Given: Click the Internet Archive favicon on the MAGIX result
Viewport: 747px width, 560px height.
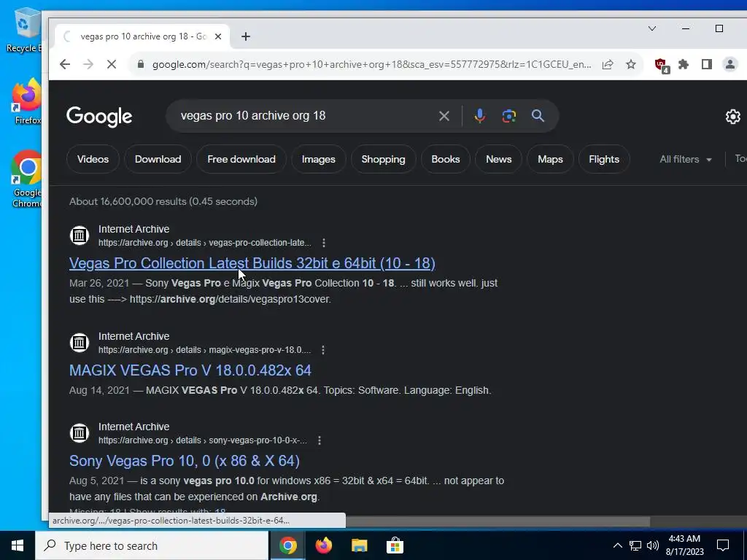Looking at the screenshot, I should [80, 343].
